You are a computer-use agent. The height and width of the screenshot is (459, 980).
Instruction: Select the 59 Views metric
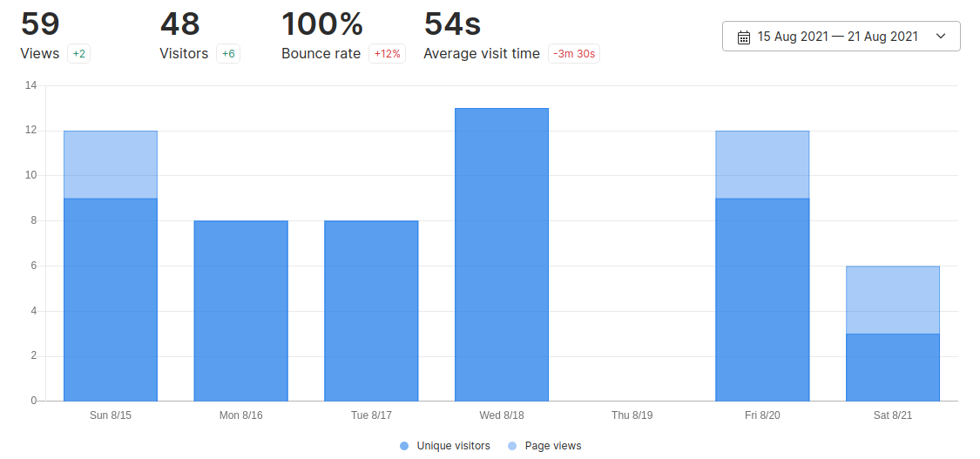coord(40,25)
